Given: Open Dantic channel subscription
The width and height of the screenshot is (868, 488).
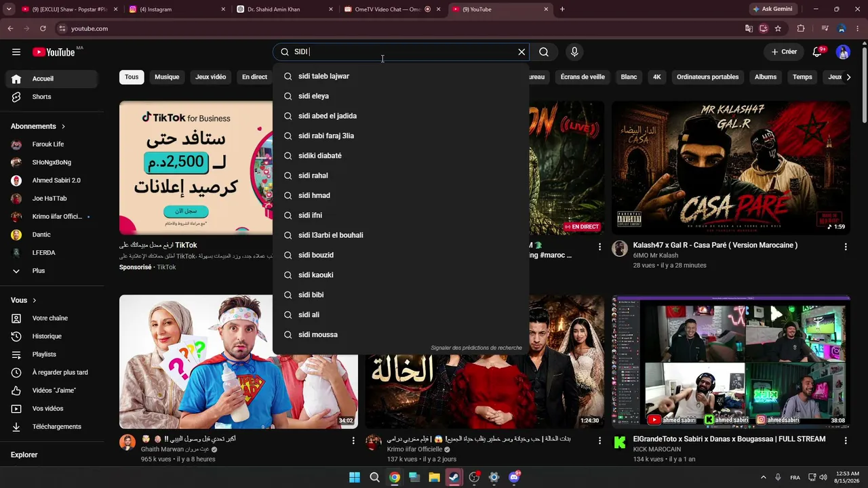Looking at the screenshot, I should (x=53, y=235).
